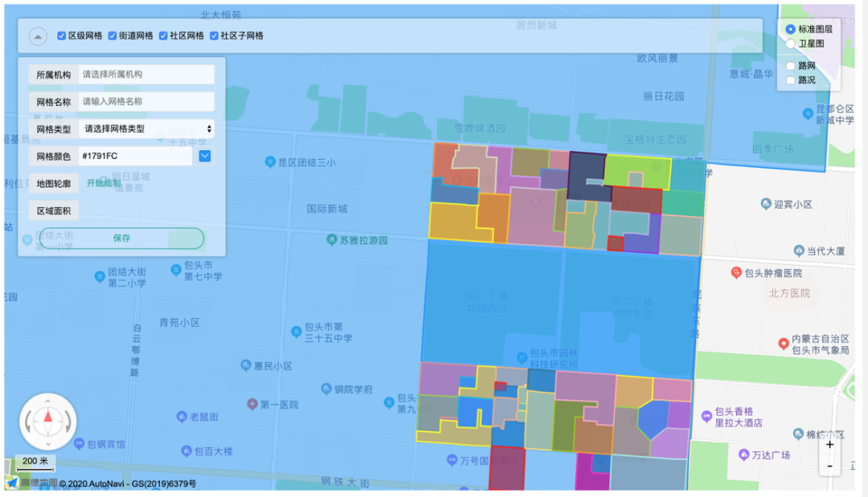Click the 包头肿瘤医院 hospital marker
The width and height of the screenshot is (868, 497).
tap(736, 271)
